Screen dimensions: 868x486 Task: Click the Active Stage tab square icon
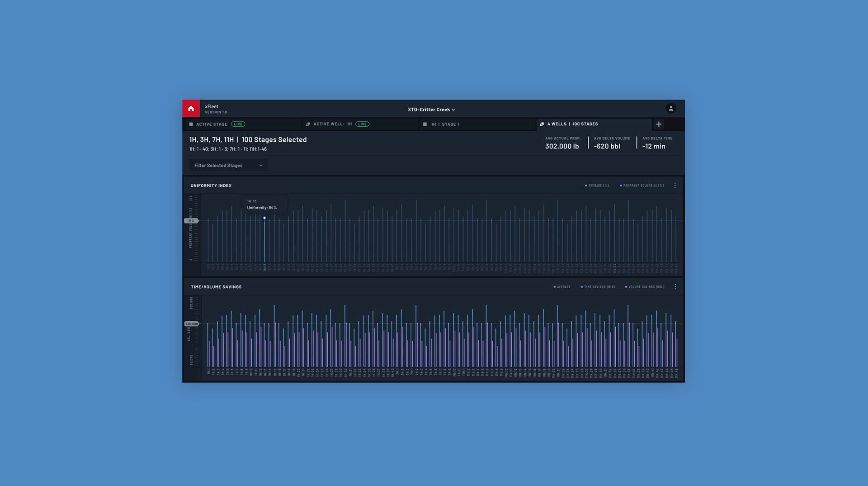click(191, 124)
